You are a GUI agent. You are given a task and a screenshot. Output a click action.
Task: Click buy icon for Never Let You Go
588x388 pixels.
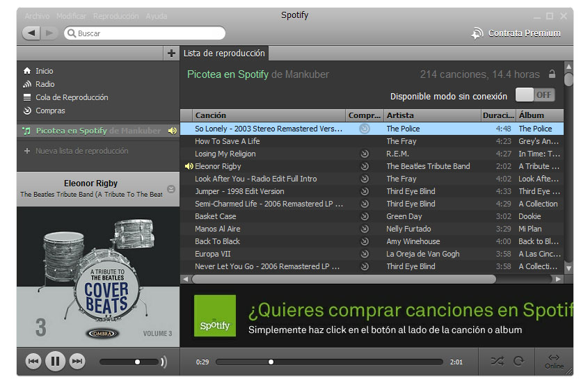(x=365, y=266)
